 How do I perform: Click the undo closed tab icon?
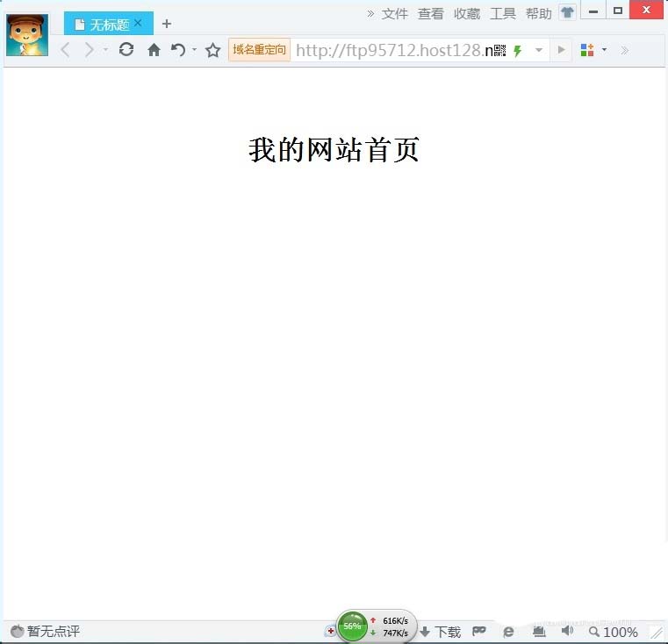coord(178,50)
